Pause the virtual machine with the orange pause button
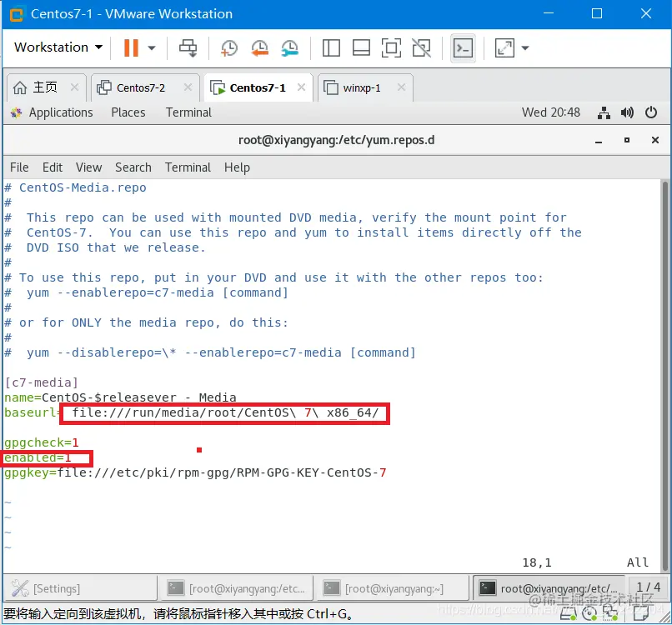The image size is (672, 625). (131, 47)
